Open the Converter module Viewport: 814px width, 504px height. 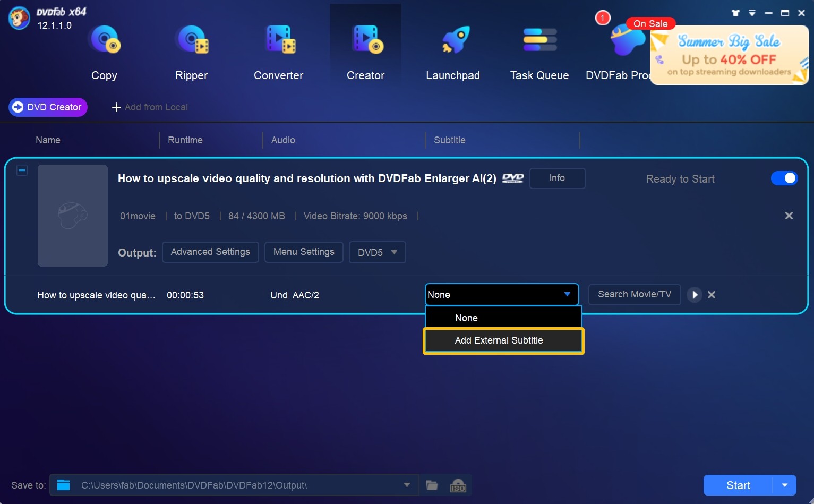pos(279,52)
